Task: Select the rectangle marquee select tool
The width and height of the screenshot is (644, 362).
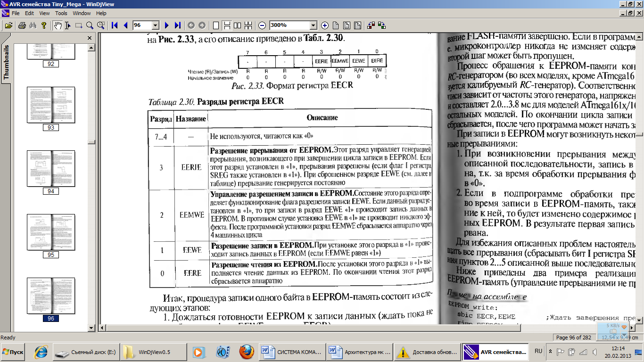Action: (79, 25)
